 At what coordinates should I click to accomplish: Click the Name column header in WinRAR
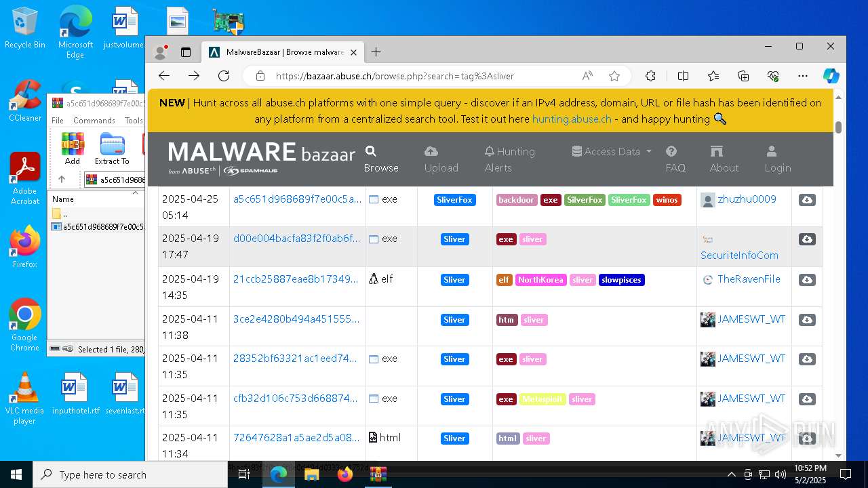coord(96,199)
